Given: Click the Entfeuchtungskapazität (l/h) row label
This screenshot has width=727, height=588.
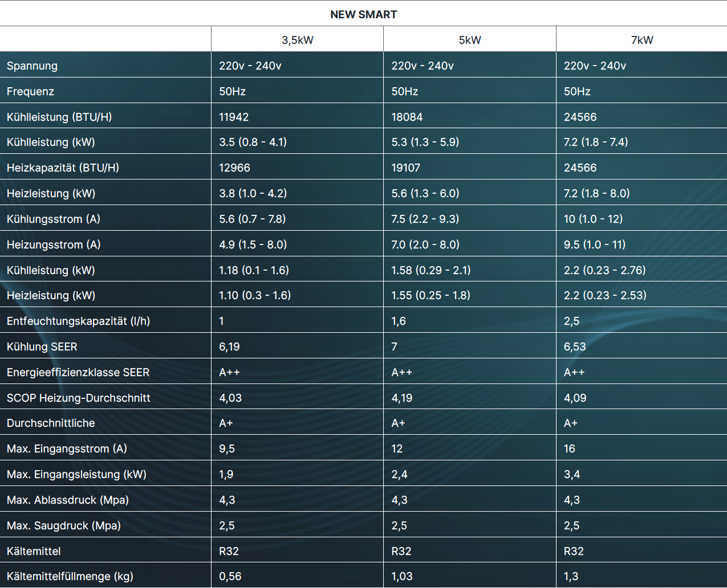Looking at the screenshot, I should coord(78,321).
